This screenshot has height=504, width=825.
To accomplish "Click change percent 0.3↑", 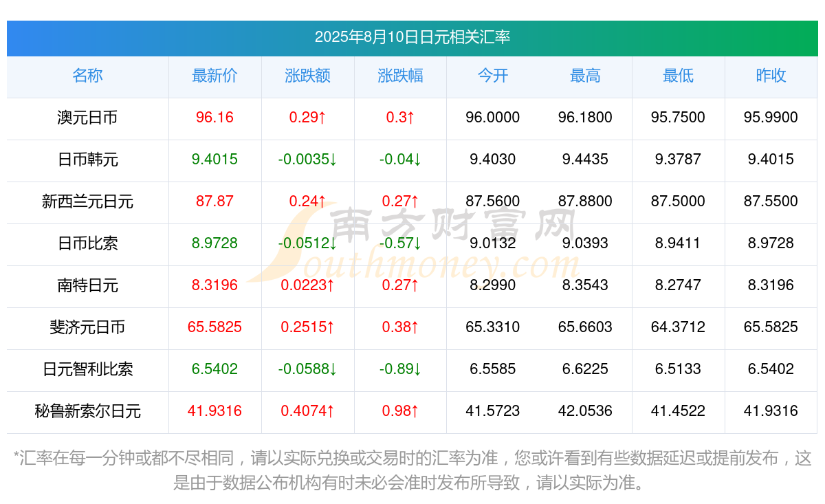I will [400, 118].
